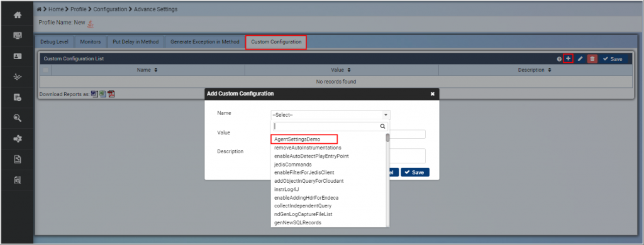Open the magnifier search icon in sidebar
The image size is (644, 245).
(17, 118)
